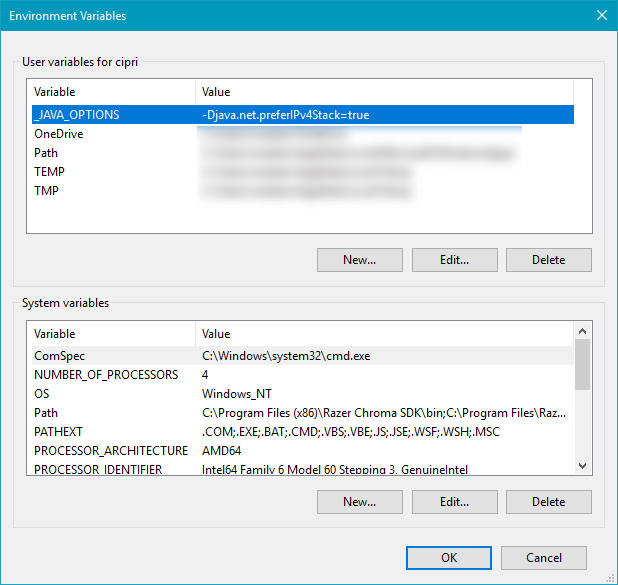Click the system variables Variable column header

[114, 334]
